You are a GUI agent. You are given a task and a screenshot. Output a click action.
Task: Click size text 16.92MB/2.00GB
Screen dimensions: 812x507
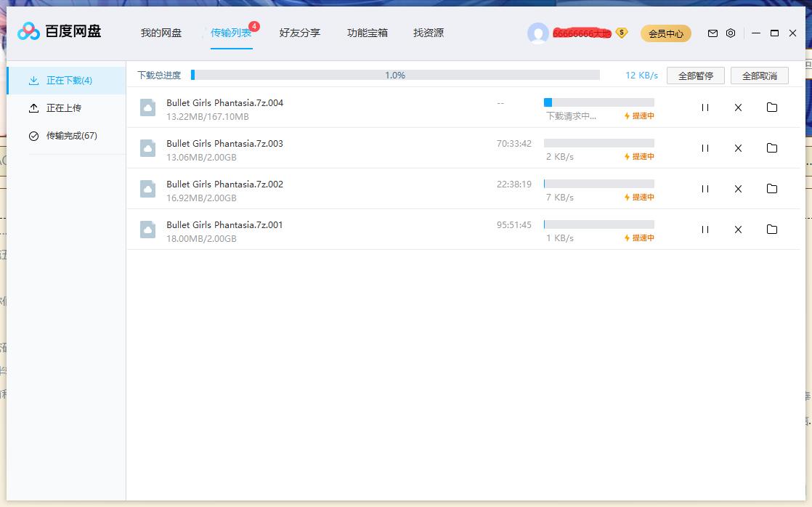coord(201,198)
